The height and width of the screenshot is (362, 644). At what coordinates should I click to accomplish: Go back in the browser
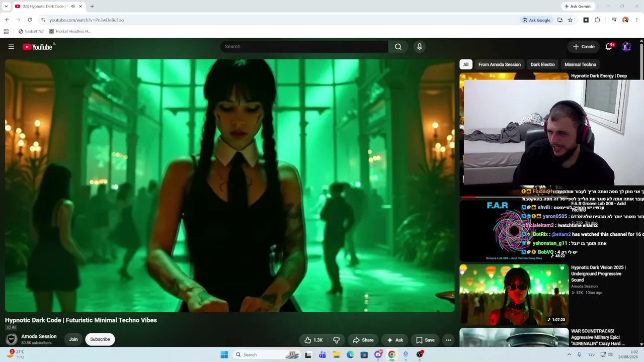[7, 20]
